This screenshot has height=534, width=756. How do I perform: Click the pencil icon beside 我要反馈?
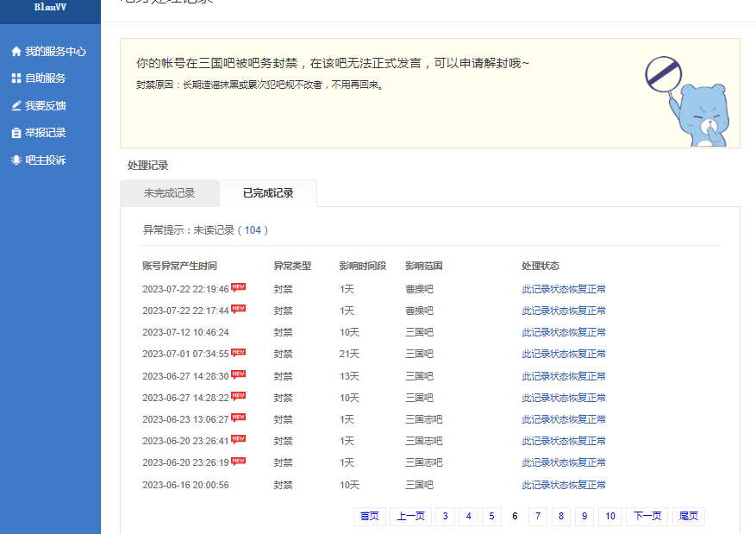pos(16,106)
